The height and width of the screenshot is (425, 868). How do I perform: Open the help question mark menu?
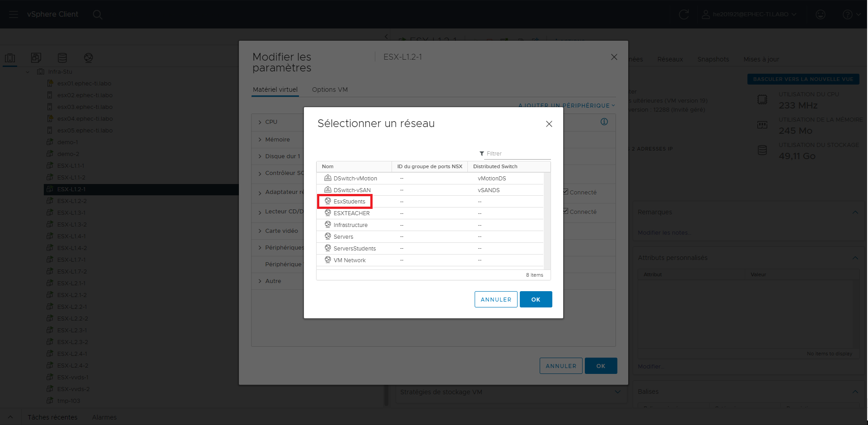pyautogui.click(x=851, y=14)
